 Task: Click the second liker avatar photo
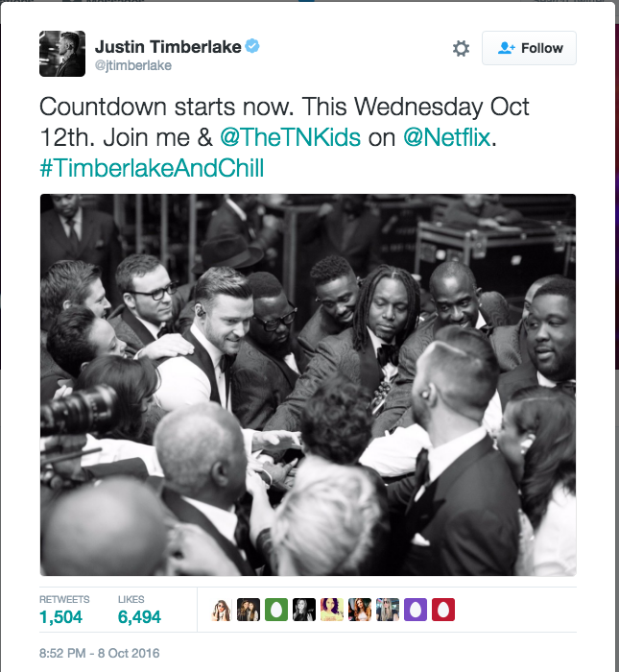click(x=249, y=610)
